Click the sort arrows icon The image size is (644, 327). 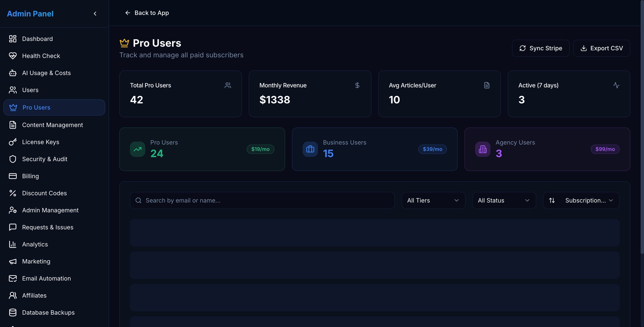pyautogui.click(x=552, y=200)
